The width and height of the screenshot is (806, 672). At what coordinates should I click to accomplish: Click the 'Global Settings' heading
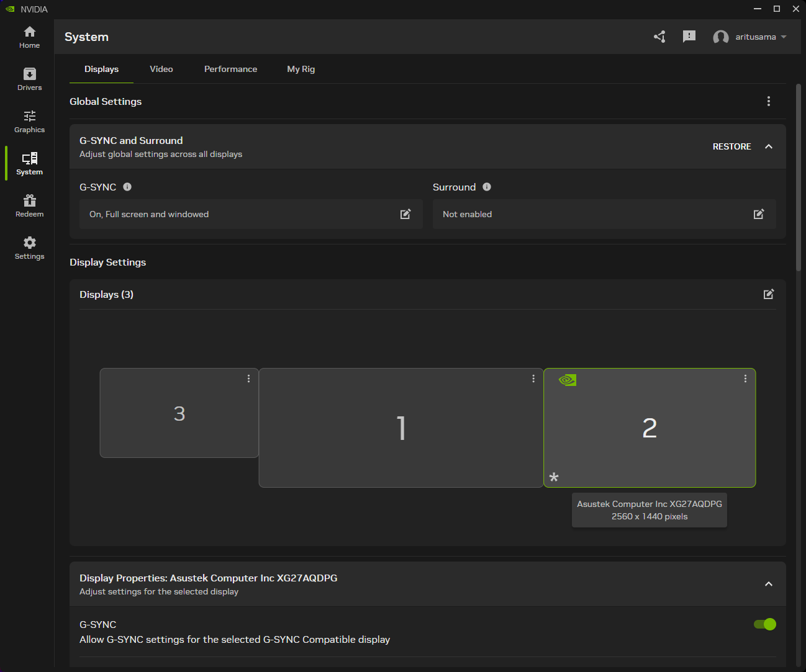tap(106, 102)
